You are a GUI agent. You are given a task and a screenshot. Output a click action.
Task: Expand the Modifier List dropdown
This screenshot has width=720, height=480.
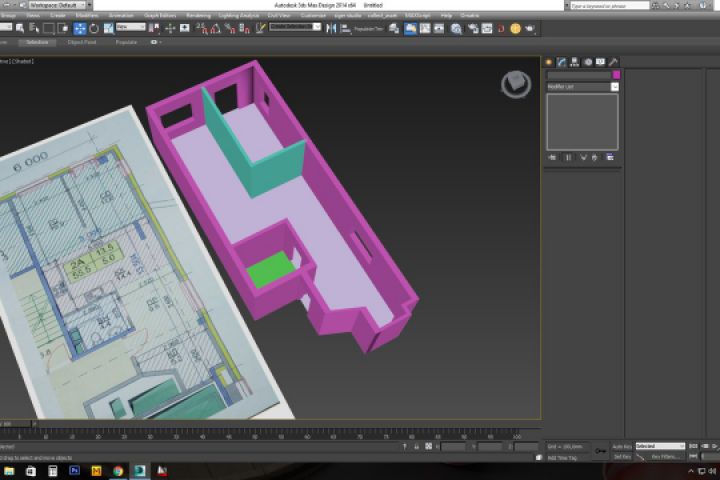coord(614,87)
